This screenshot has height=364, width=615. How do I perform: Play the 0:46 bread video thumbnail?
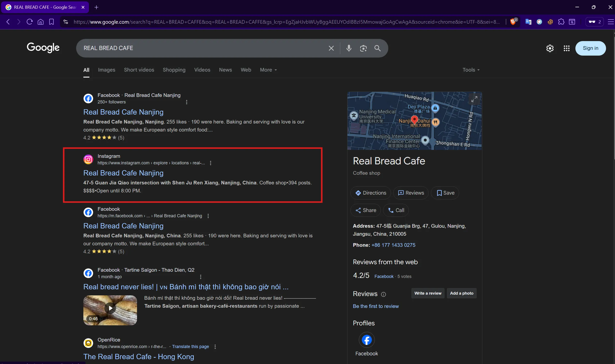coord(110,310)
